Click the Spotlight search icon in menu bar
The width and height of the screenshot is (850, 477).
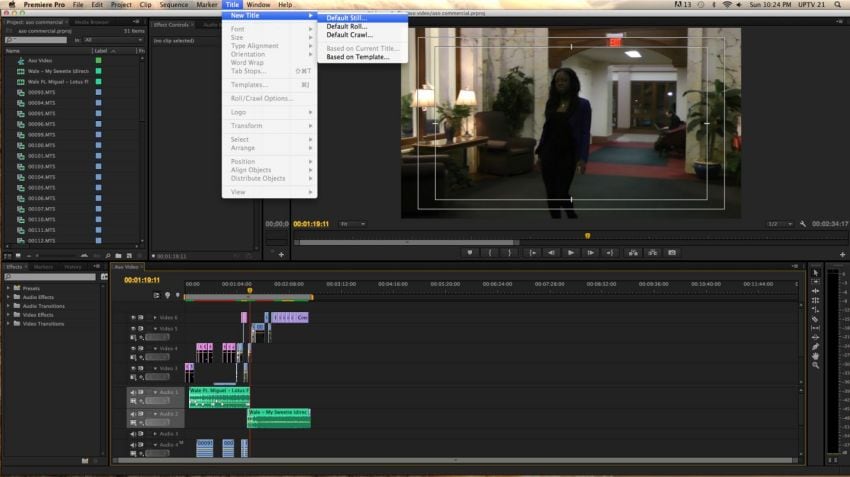pos(838,4)
